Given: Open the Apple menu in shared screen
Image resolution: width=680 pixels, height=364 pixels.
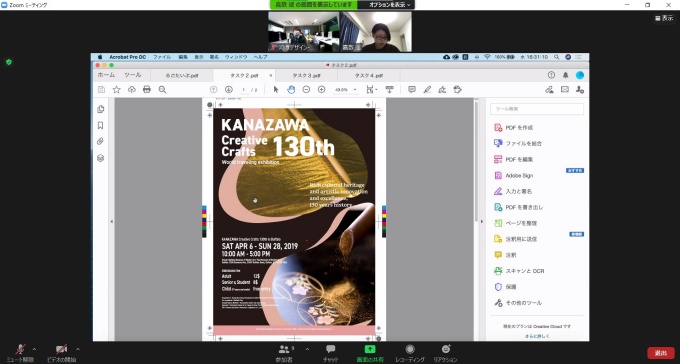Looking at the screenshot, I should pyautogui.click(x=100, y=57).
